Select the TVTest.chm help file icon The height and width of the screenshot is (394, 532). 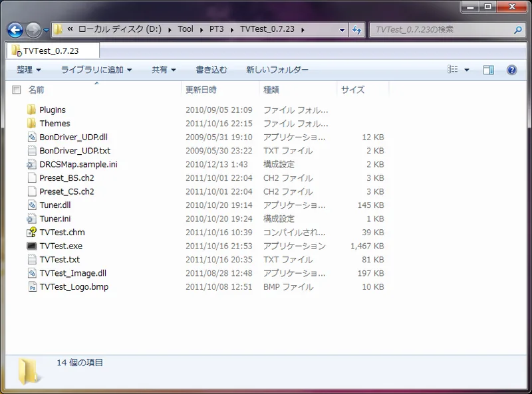[31, 233]
